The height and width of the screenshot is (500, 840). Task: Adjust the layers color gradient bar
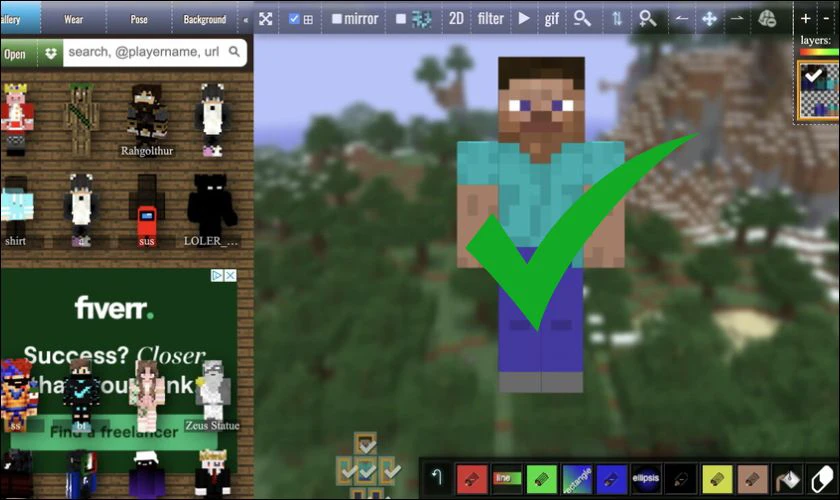click(x=819, y=52)
